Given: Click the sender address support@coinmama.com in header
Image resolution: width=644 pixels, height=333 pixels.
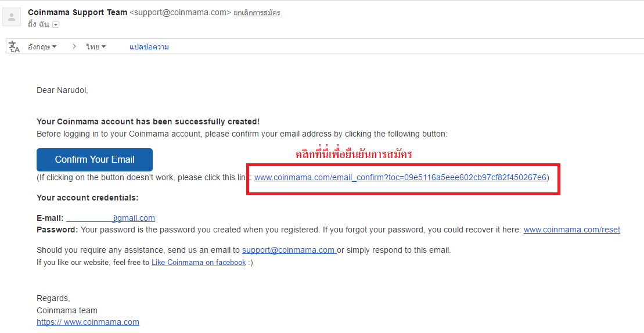Looking at the screenshot, I should click(180, 12).
